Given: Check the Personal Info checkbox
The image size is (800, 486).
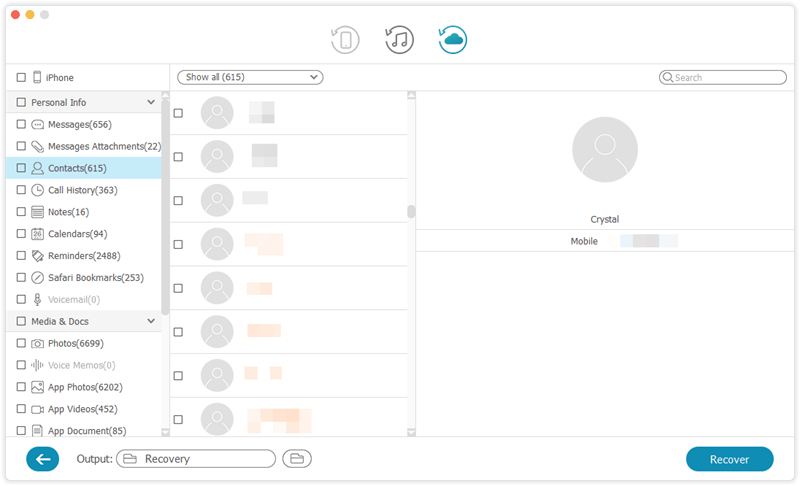Looking at the screenshot, I should pos(21,102).
